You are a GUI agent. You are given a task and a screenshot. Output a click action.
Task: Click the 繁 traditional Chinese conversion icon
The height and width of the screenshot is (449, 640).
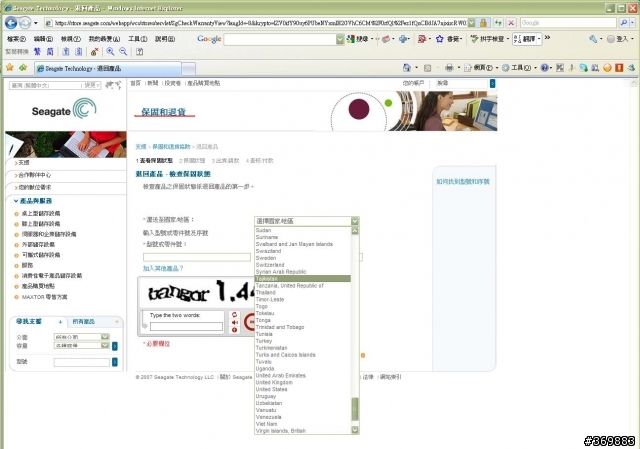[x=38, y=51]
